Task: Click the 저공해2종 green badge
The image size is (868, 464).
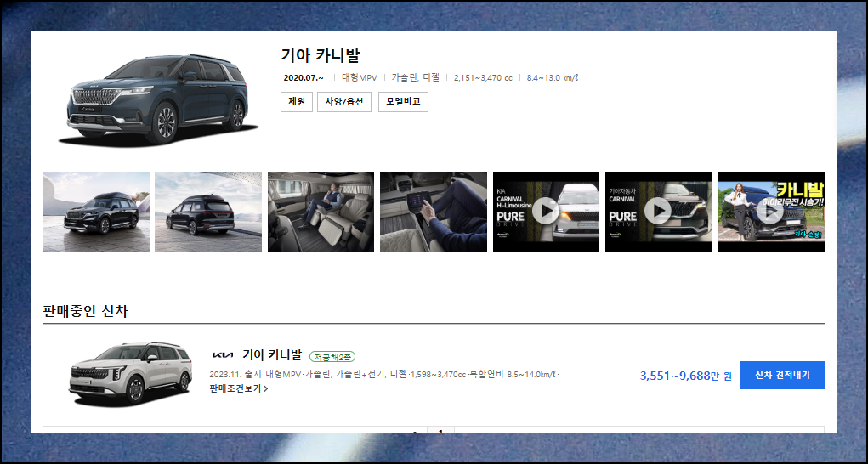Action: tap(332, 357)
